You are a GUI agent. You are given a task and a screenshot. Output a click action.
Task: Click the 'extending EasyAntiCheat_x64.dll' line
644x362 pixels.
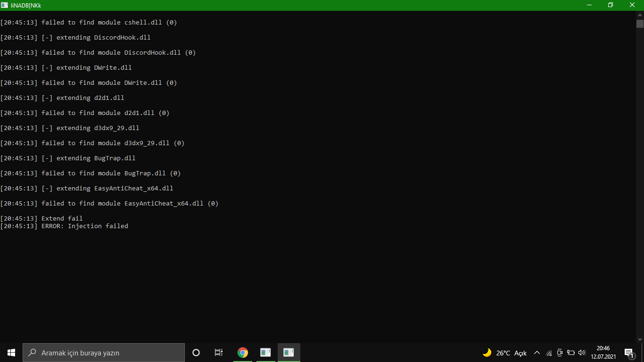[115, 189]
